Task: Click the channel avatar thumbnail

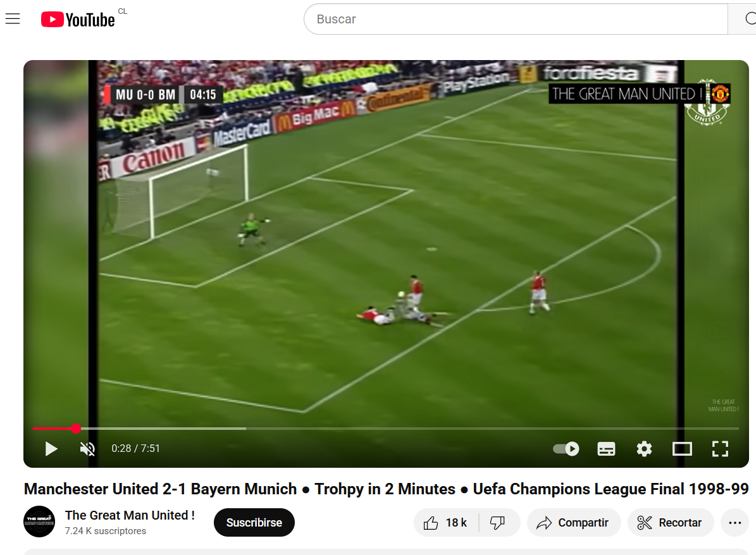Action: (x=39, y=521)
